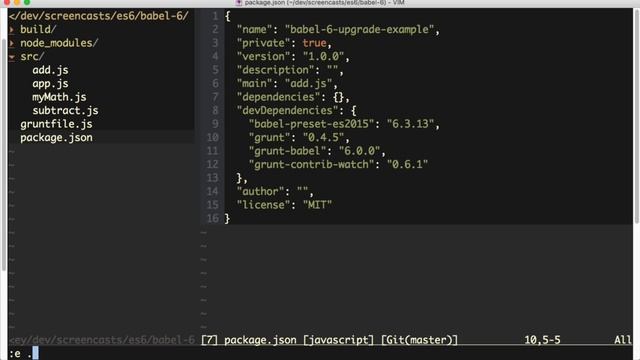Open subtract.js in the file tree
This screenshot has height=360, width=640.
pos(65,111)
